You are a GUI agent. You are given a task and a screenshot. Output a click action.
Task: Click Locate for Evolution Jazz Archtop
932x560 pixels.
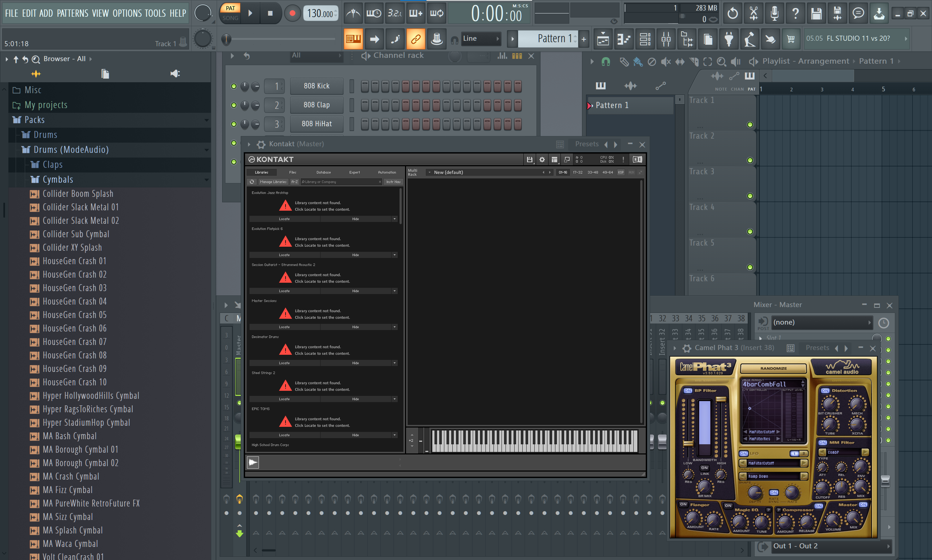coord(284,219)
